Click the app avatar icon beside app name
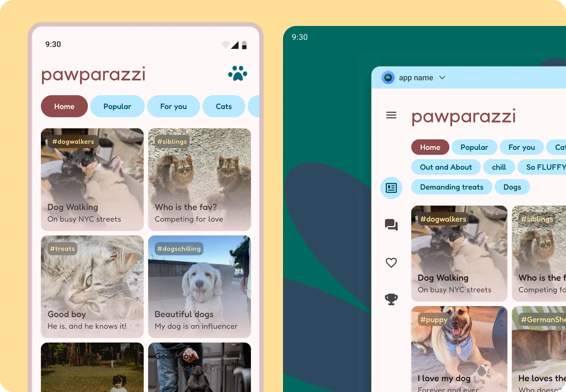The image size is (566, 392). coord(388,78)
